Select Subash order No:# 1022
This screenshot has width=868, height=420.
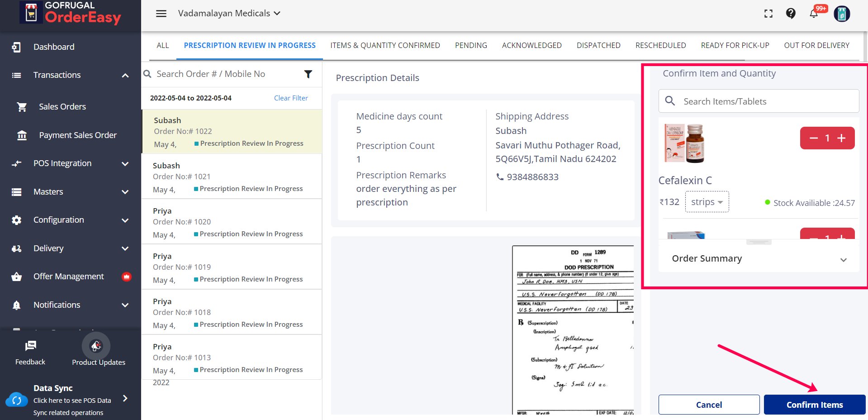(x=232, y=132)
